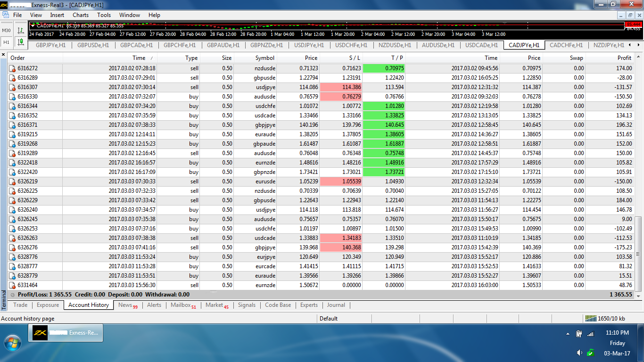Image resolution: width=644 pixels, height=362 pixels.
Task: Click the MetaTrader document icon beside File
Action: pos(5,15)
